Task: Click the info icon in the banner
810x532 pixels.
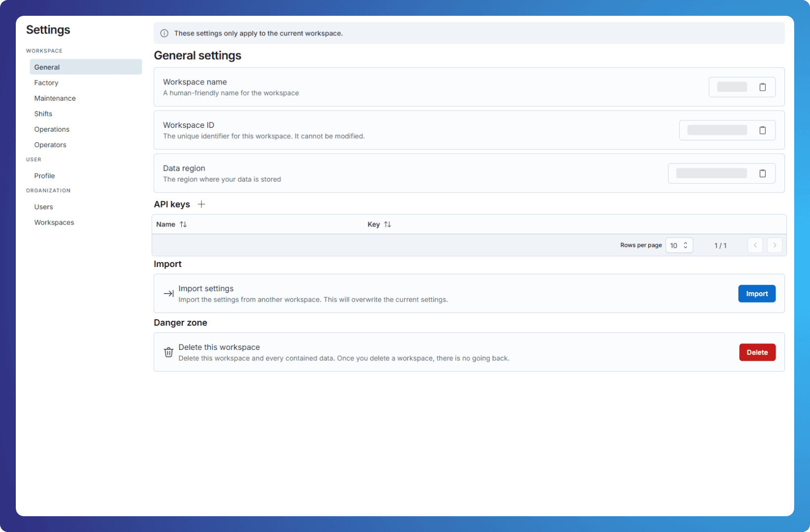Action: [x=164, y=34]
